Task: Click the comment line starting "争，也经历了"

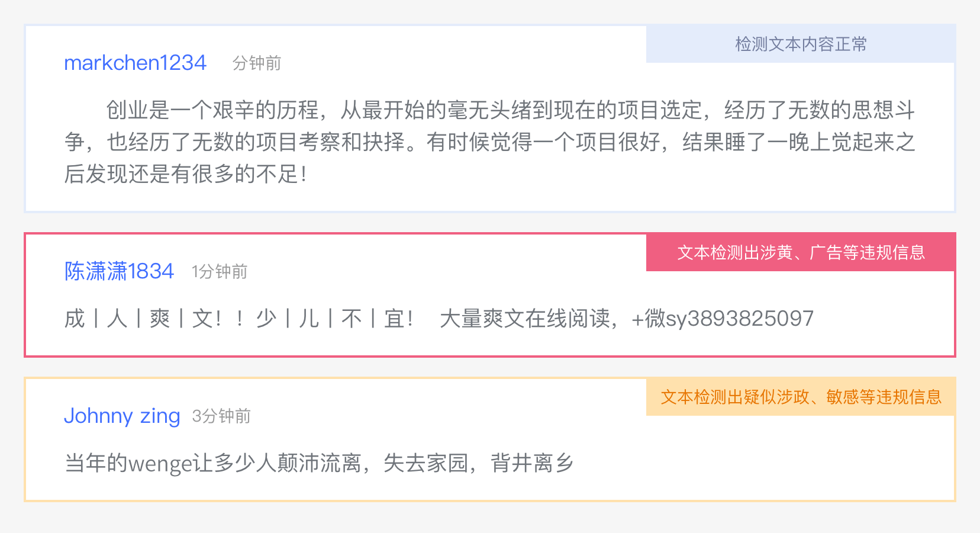Action: 489,142
